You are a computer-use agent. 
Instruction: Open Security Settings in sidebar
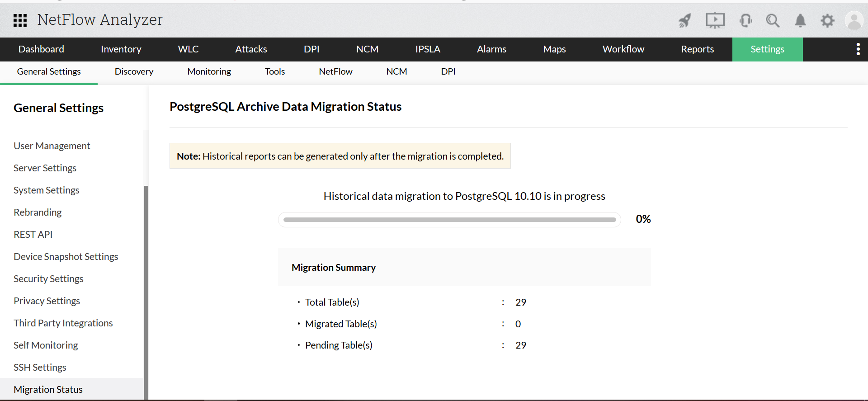(x=48, y=279)
